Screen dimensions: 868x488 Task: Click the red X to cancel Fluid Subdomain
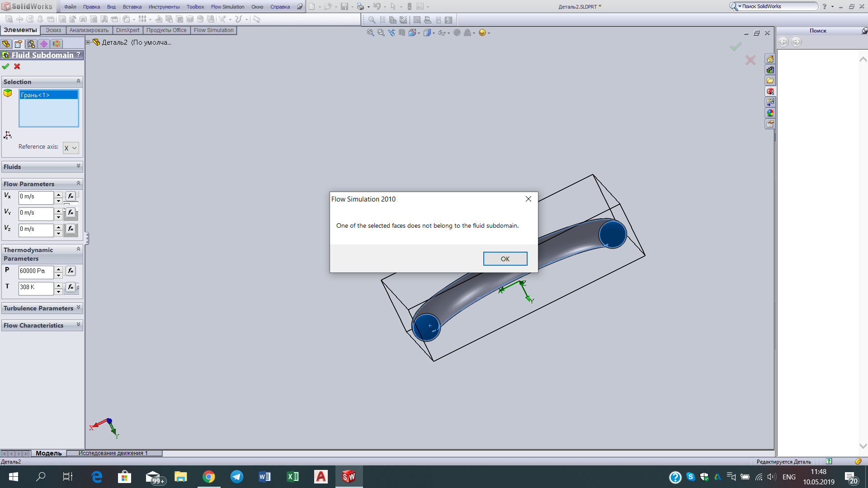coord(17,66)
